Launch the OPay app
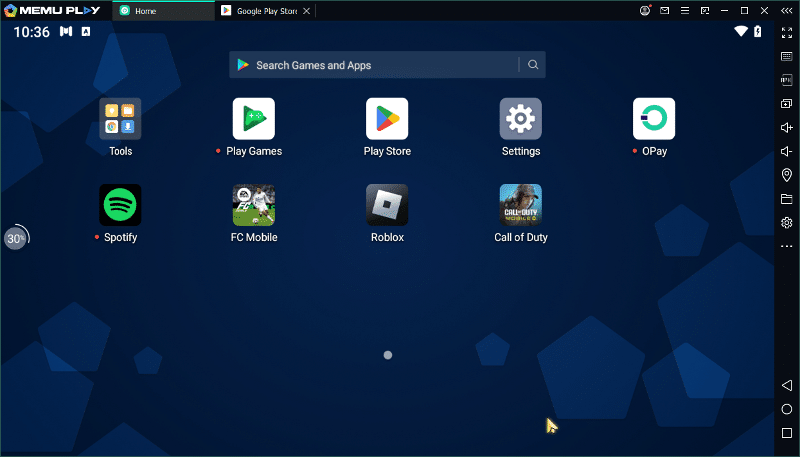The image size is (800, 457). pos(654,118)
